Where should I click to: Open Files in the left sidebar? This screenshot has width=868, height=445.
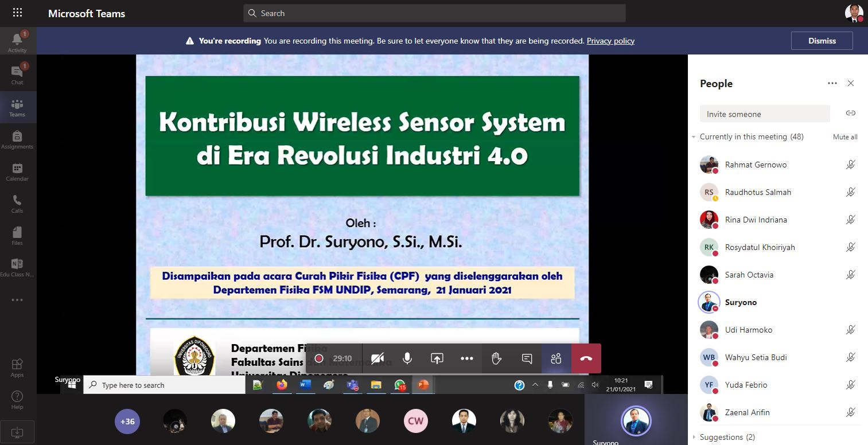click(17, 235)
